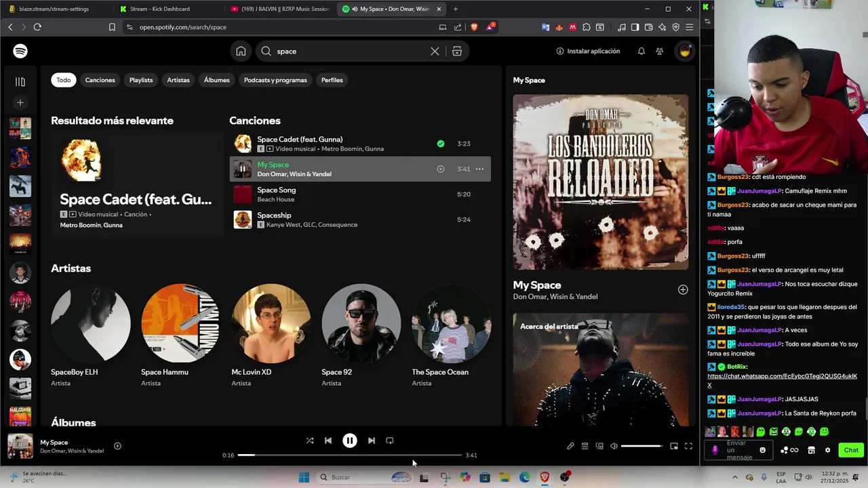Mute Spotify volume speaker icon
Image resolution: width=868 pixels, height=488 pixels.
pos(614,446)
